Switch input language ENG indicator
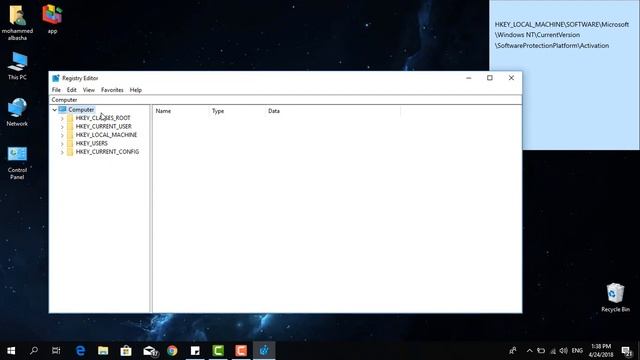640x360 pixels. (x=577, y=351)
